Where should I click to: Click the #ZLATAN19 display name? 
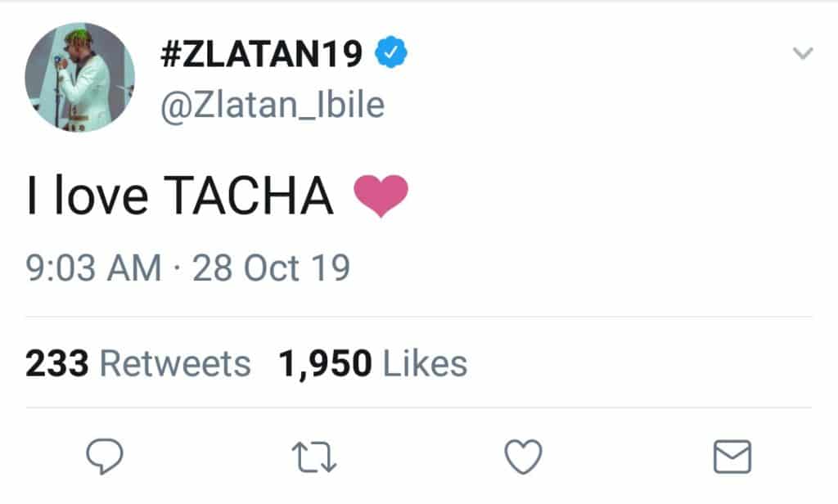[x=260, y=55]
